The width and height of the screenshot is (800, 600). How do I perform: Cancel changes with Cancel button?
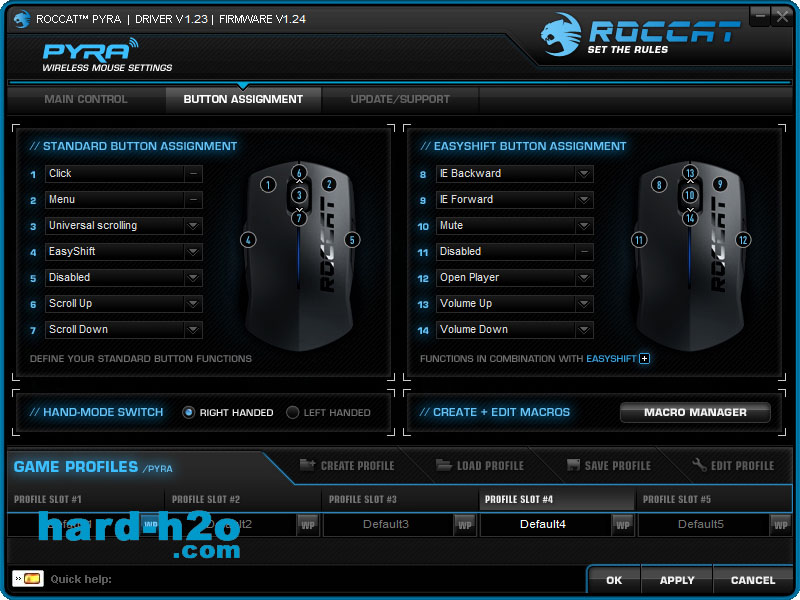tap(753, 580)
